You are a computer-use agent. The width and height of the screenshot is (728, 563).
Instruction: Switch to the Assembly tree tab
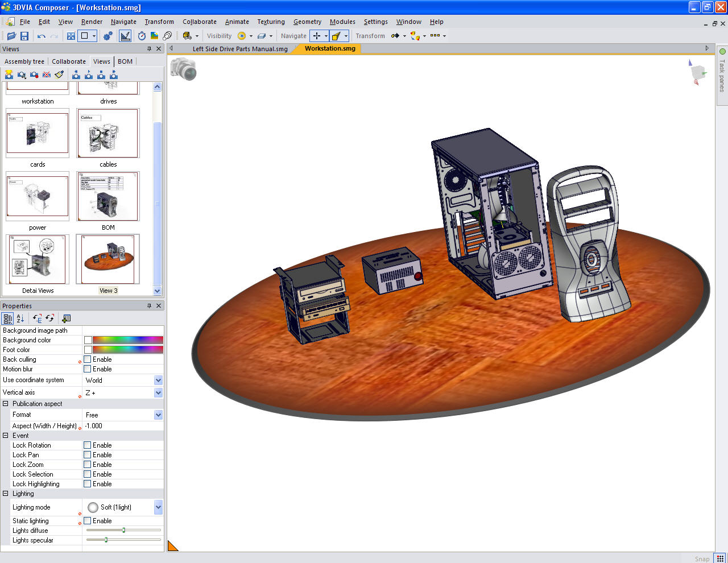coord(24,61)
